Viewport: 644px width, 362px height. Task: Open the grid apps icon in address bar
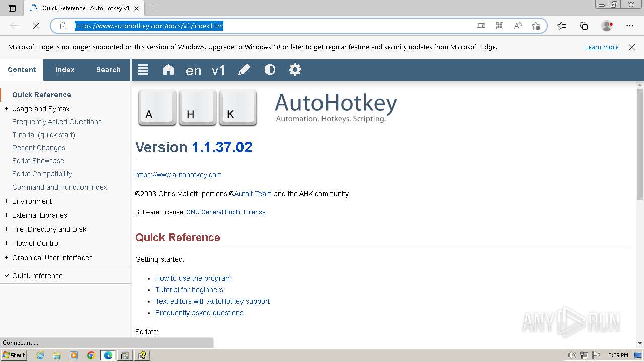500,26
